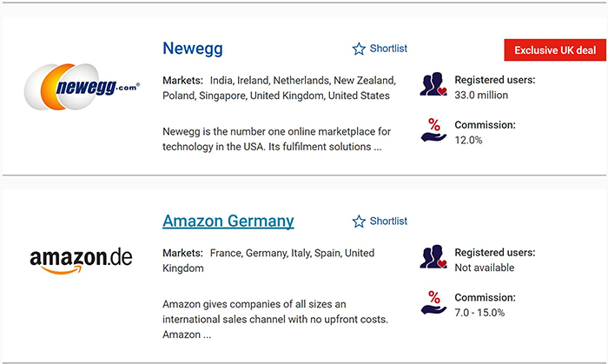Click the Shortlist text for Newegg
The width and height of the screenshot is (608, 364).
(388, 49)
